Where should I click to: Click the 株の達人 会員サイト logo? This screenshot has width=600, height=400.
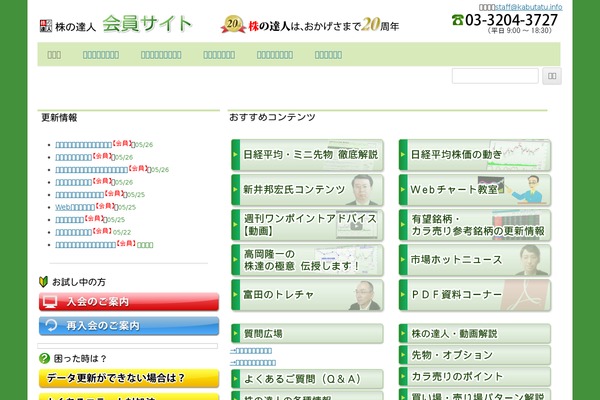tap(116, 24)
